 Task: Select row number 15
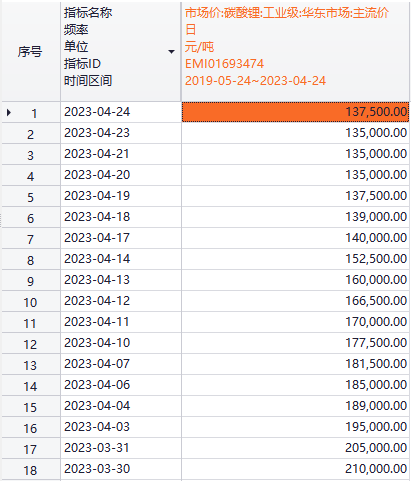[30, 407]
